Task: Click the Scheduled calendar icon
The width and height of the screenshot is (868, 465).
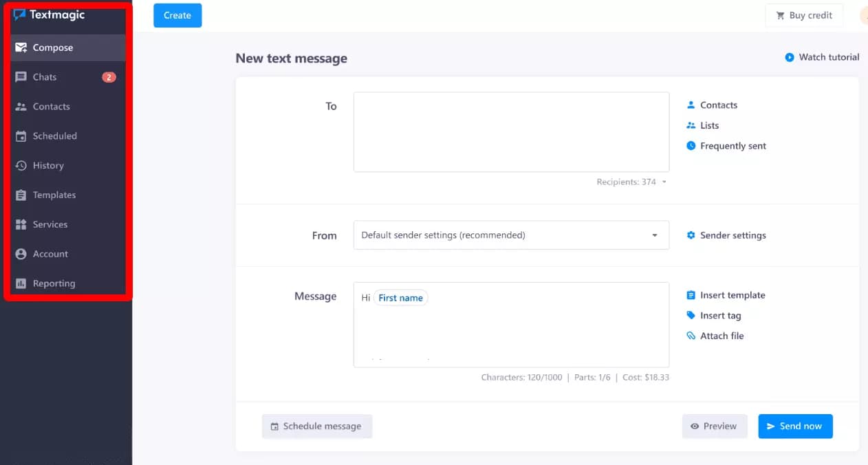Action: pos(21,136)
